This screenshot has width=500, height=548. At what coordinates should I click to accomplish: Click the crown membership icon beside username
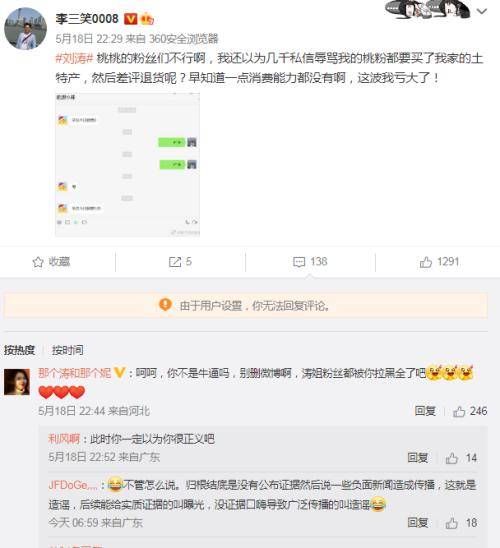pyautogui.click(x=147, y=19)
